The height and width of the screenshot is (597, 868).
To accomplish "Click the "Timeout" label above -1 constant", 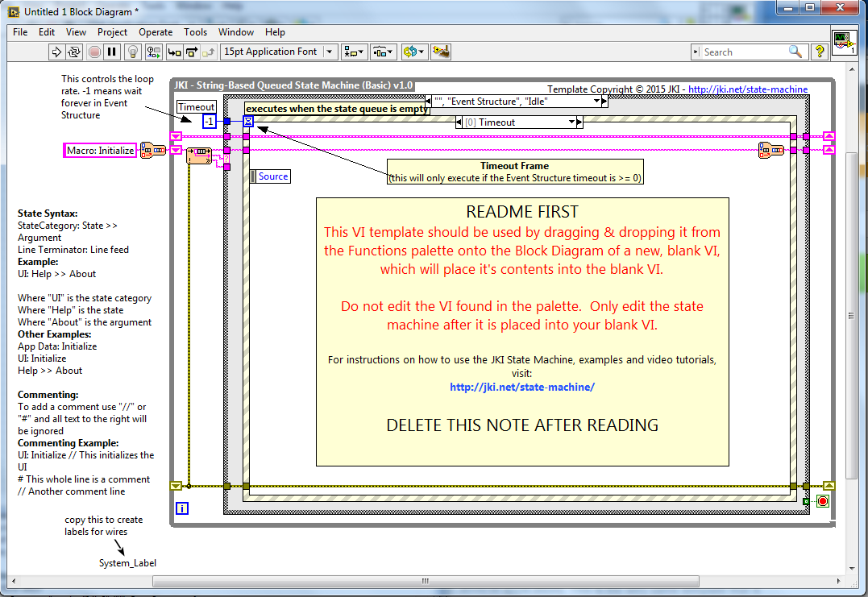I will [x=196, y=107].
